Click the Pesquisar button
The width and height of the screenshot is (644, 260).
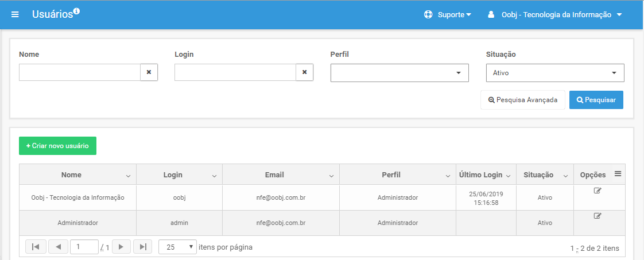coord(596,100)
